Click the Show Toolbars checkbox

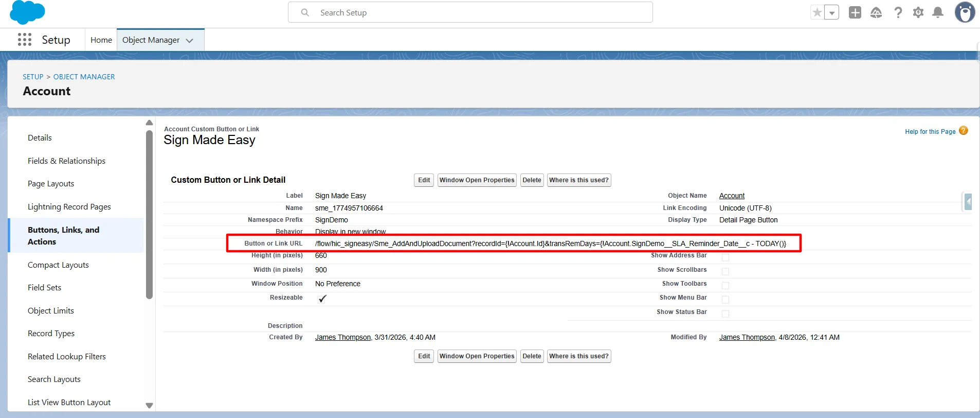[x=725, y=285]
